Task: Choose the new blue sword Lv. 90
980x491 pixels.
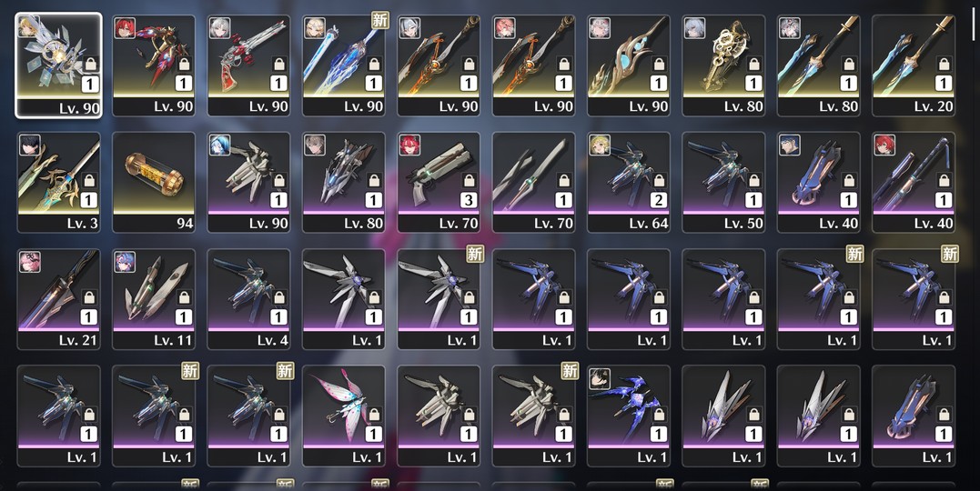Action: coord(344,65)
